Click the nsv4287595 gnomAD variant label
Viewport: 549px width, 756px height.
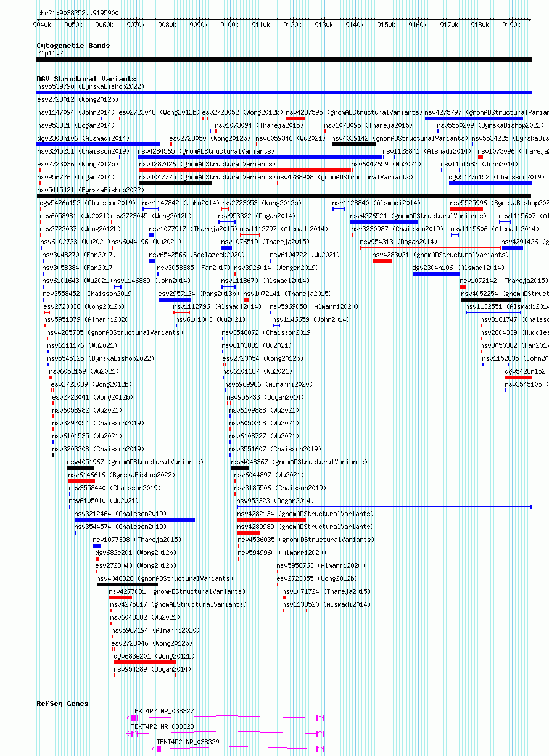click(354, 112)
